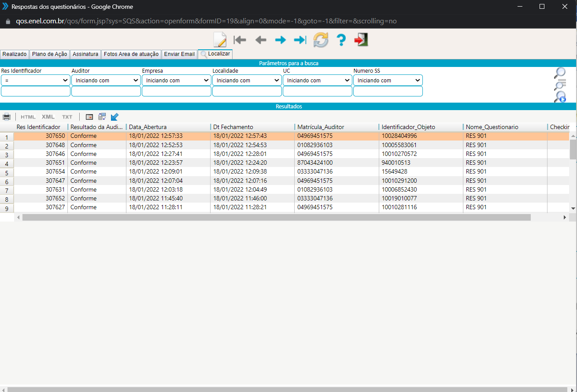The width and height of the screenshot is (577, 392).
Task: Open the Localidade condition dropdown
Action: point(247,80)
